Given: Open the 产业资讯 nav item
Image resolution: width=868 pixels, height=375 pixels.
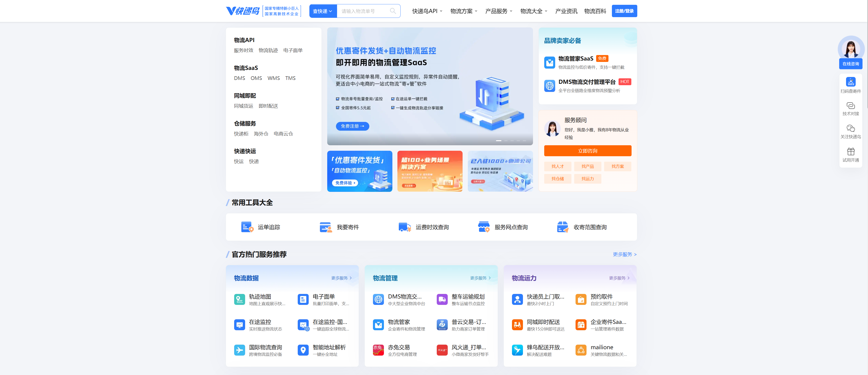Looking at the screenshot, I should click(x=566, y=11).
